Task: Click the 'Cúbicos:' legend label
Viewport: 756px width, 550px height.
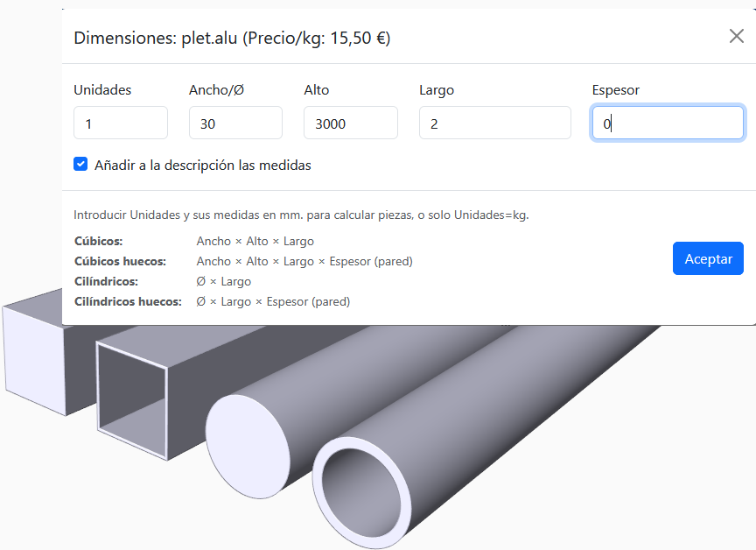Action: point(98,241)
